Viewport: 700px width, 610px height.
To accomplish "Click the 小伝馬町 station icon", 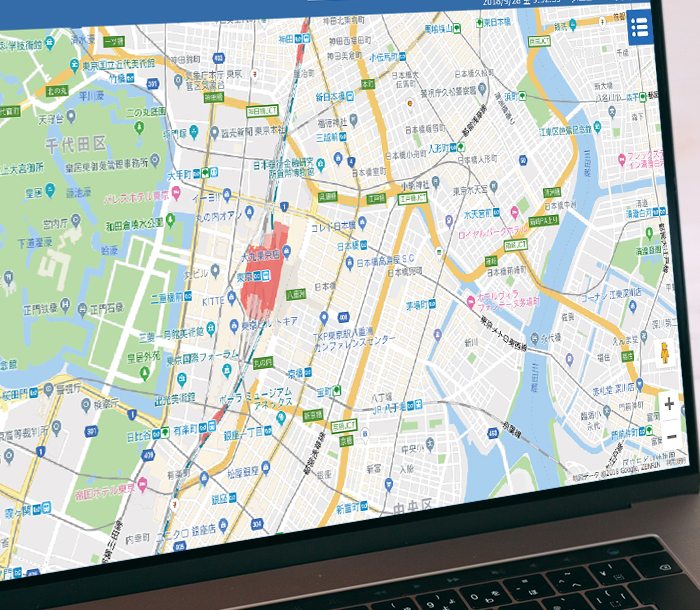I will [402, 56].
